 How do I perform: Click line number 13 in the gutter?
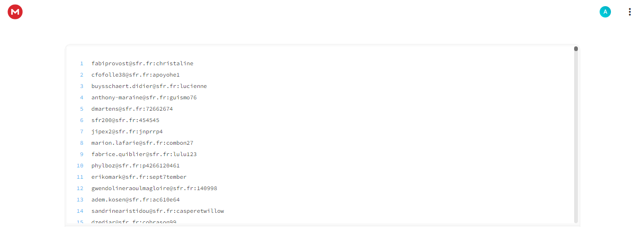80,200
